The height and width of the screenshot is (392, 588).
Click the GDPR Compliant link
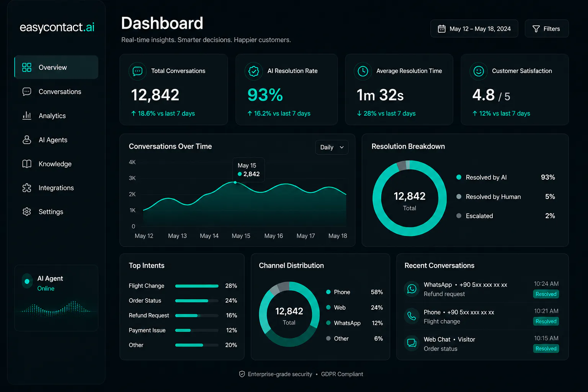(342, 374)
